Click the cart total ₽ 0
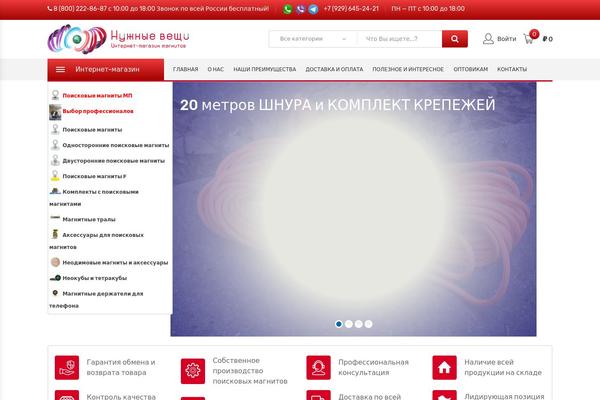The width and height of the screenshot is (600, 400). (548, 39)
